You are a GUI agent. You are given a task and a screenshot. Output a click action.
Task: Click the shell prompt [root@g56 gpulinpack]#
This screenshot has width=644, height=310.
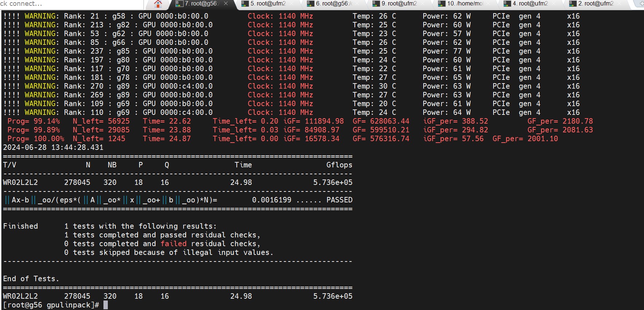coord(51,305)
